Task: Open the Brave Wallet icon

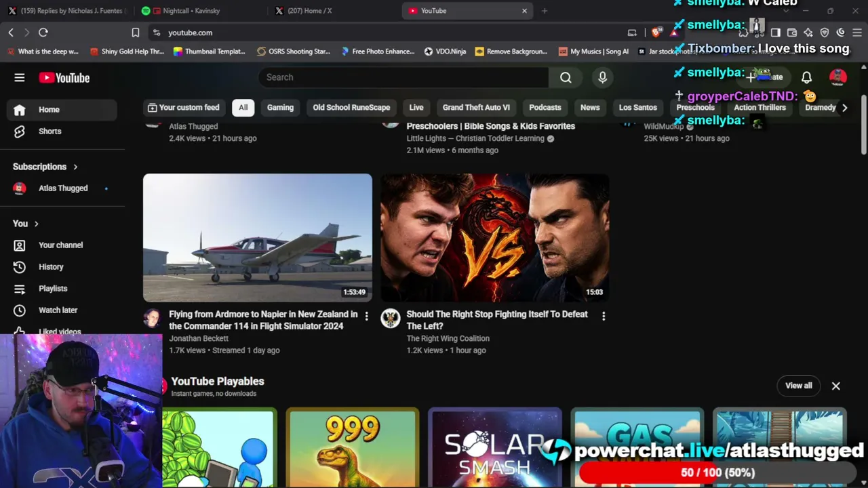Action: click(x=792, y=33)
